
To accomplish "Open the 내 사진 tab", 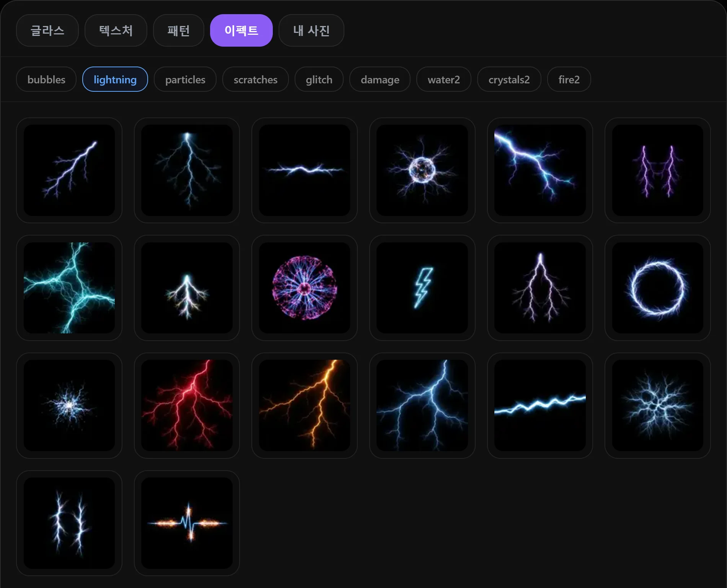I will coord(311,31).
